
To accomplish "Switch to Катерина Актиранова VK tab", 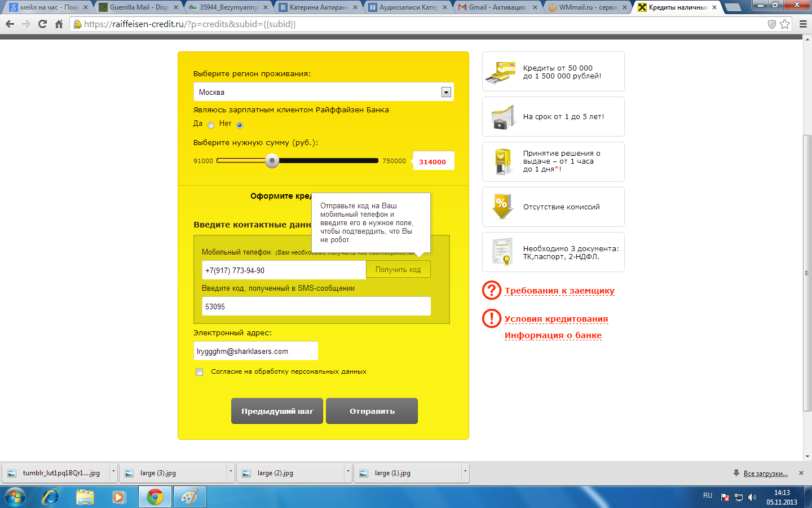I will pyautogui.click(x=318, y=7).
